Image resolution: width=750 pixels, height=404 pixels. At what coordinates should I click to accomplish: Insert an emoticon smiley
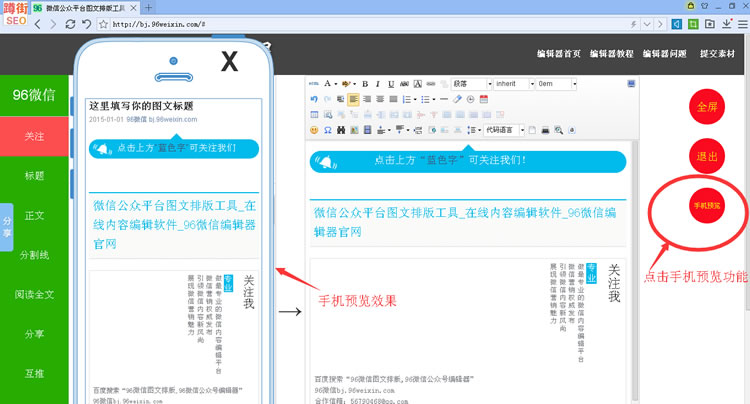point(314,130)
